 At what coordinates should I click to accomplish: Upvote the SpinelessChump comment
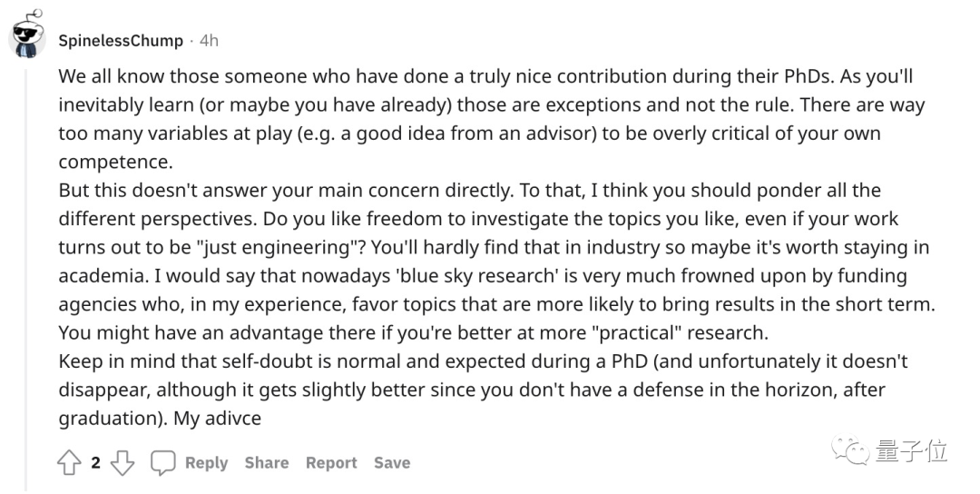70,463
